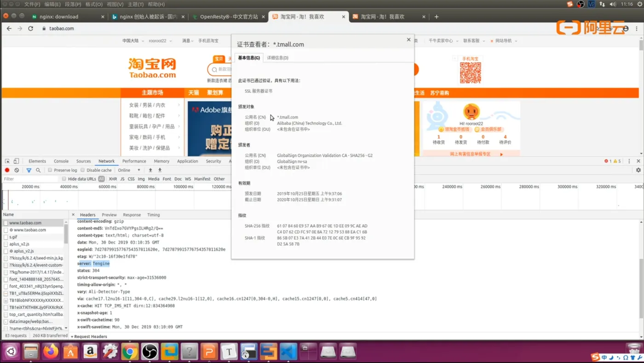Close the headers detail pane
This screenshot has width=644, height=363.
pos(73,215)
